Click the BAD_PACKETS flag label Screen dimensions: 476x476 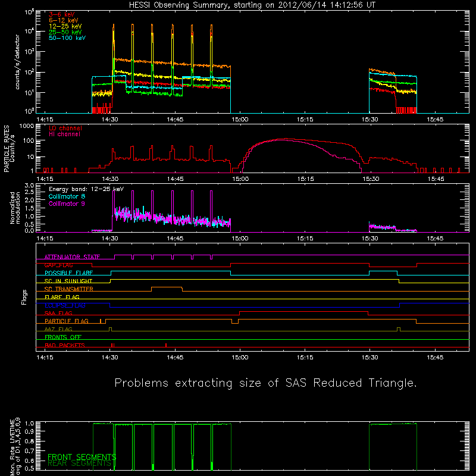click(x=65, y=345)
